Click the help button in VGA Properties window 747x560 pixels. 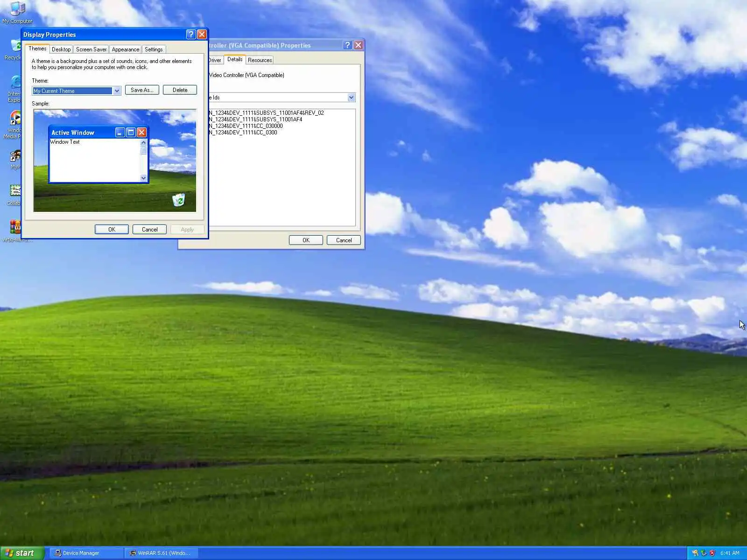click(347, 45)
